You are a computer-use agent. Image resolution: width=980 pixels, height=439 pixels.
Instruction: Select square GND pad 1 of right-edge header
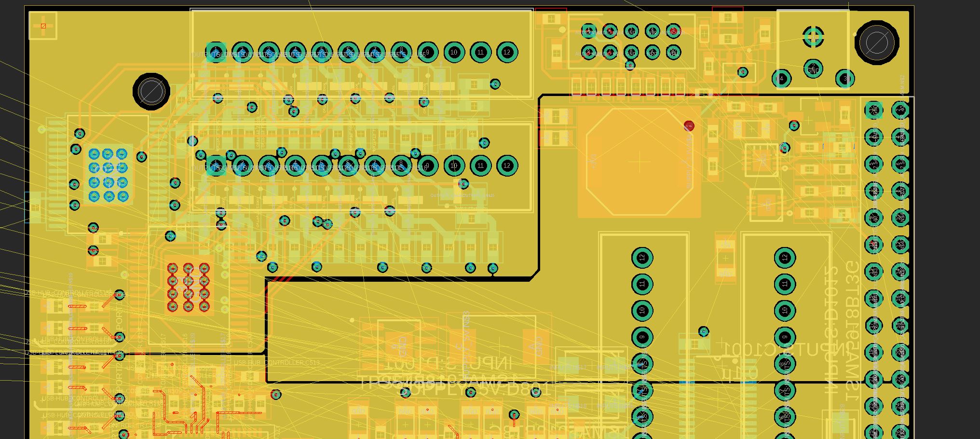[874, 110]
